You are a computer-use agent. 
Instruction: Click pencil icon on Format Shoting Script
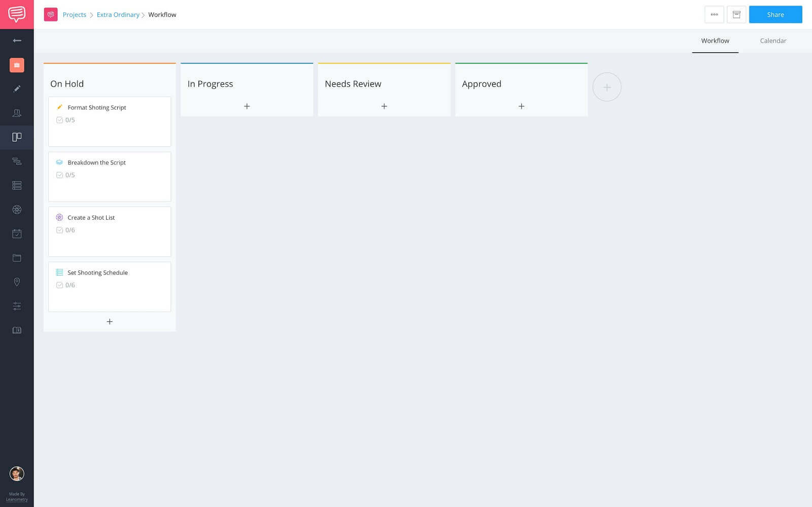59,107
